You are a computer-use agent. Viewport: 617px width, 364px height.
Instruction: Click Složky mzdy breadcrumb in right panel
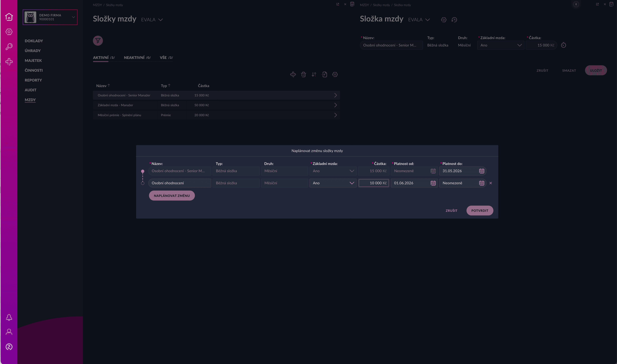381,5
